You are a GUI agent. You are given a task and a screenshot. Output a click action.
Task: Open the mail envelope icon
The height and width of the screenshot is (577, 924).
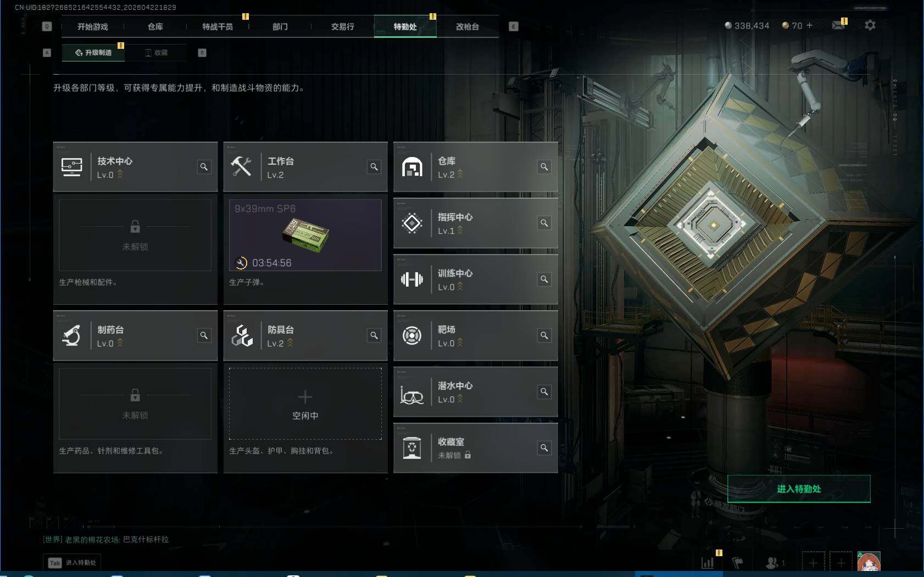[838, 25]
